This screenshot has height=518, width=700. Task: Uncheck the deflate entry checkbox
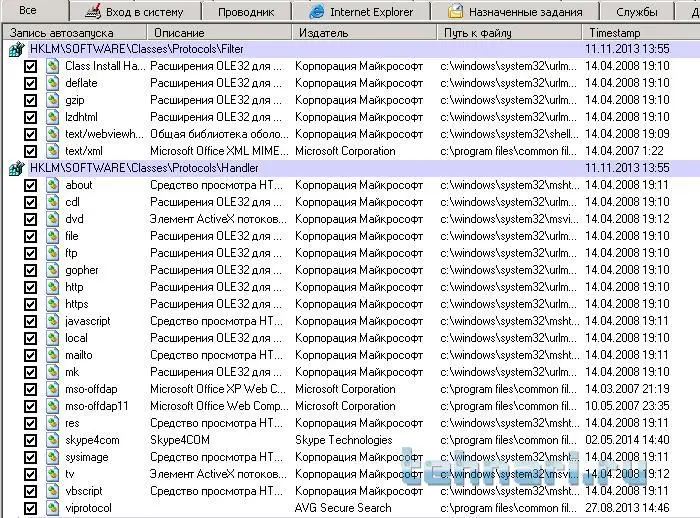tap(30, 84)
